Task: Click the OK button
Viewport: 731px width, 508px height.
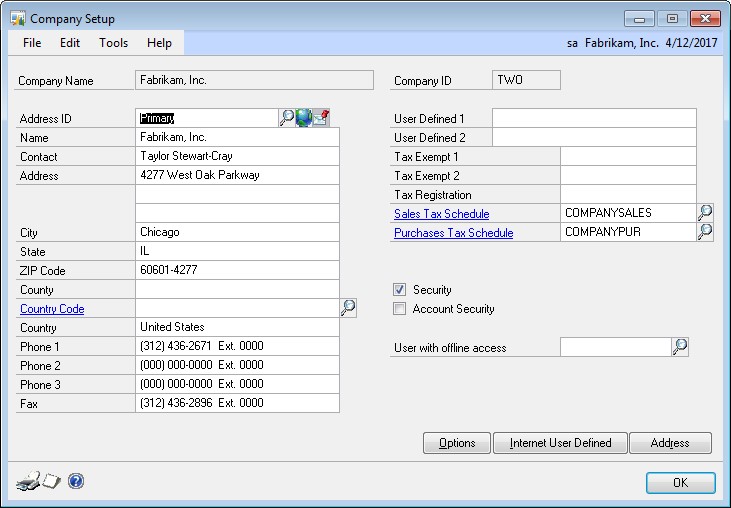Action: click(681, 483)
